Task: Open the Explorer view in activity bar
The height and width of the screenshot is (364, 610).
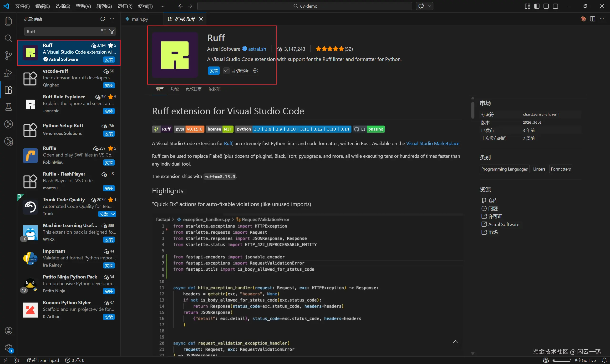Action: 8,21
